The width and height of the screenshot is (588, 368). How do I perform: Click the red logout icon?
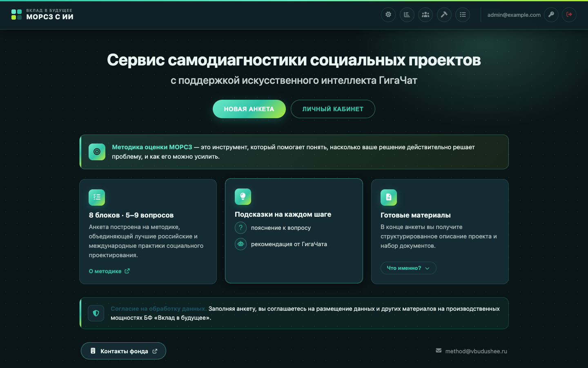[x=569, y=15]
